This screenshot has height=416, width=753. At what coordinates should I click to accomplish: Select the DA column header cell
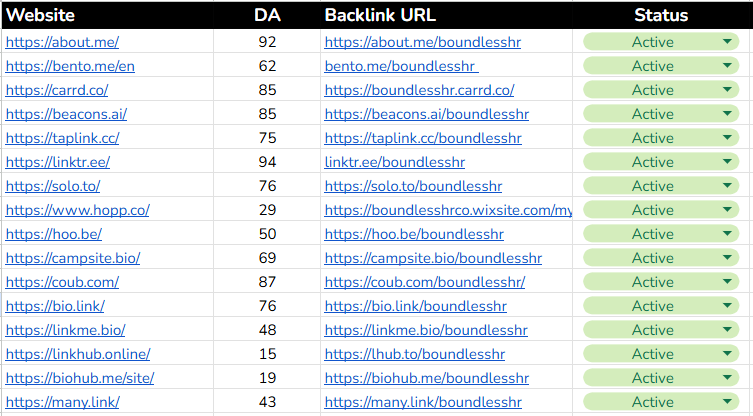tap(267, 15)
